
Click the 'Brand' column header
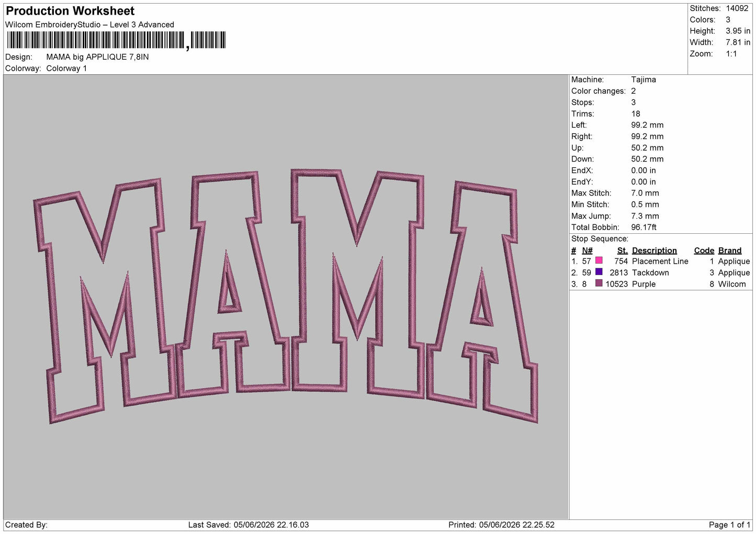coord(730,251)
